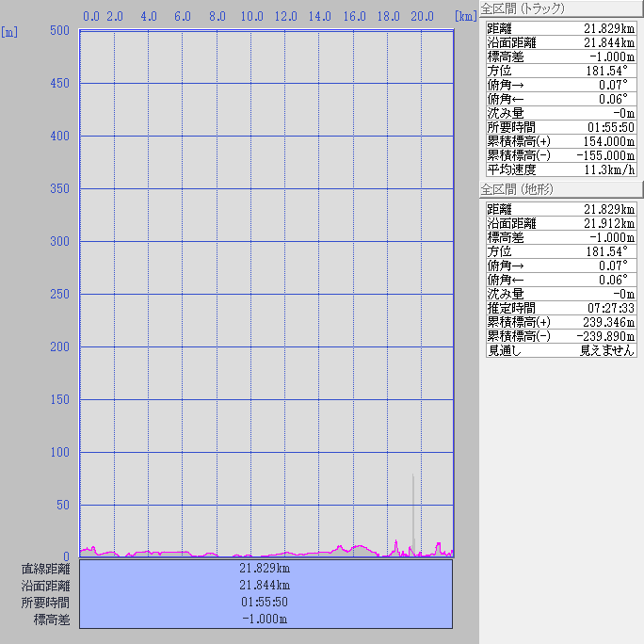The image size is (644, 644).
Task: Click the 50 elevation axis label
Action: click(63, 506)
